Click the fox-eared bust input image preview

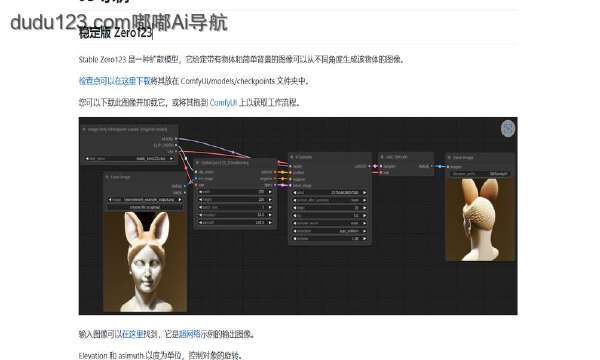coord(145,262)
